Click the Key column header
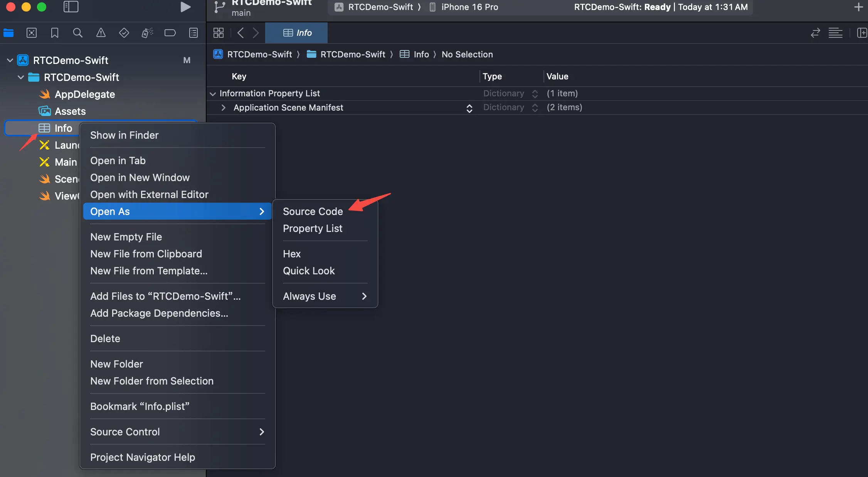This screenshot has height=477, width=868. click(x=239, y=76)
